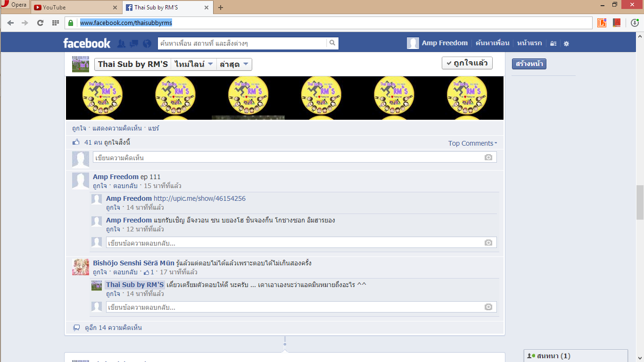Viewport: 644px width, 362px height.
Task: Open the Bishōjo Senshi Sērā Mūn avatar
Action: coord(81,267)
